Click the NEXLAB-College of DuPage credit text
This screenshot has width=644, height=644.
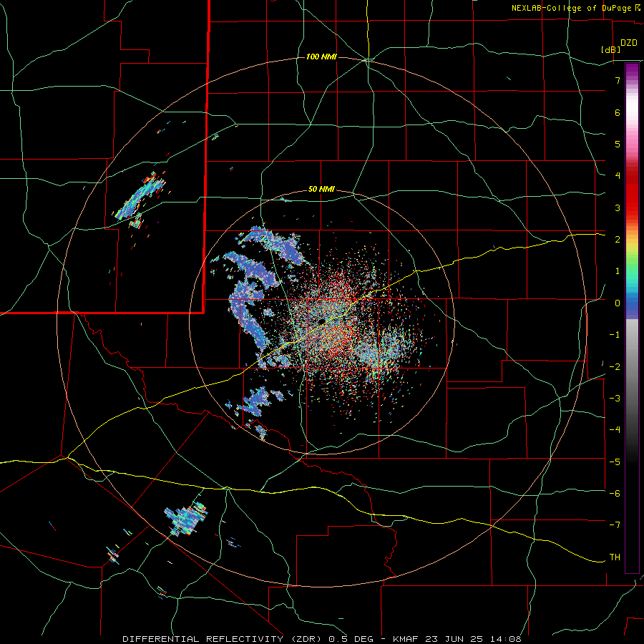pyautogui.click(x=572, y=8)
